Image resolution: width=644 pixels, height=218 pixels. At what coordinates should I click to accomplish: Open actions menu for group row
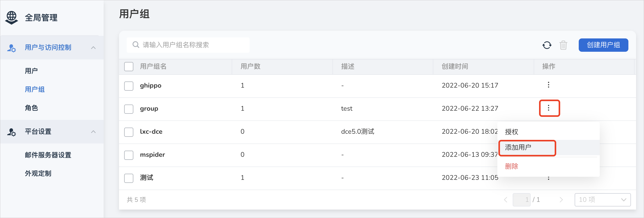[x=549, y=108]
